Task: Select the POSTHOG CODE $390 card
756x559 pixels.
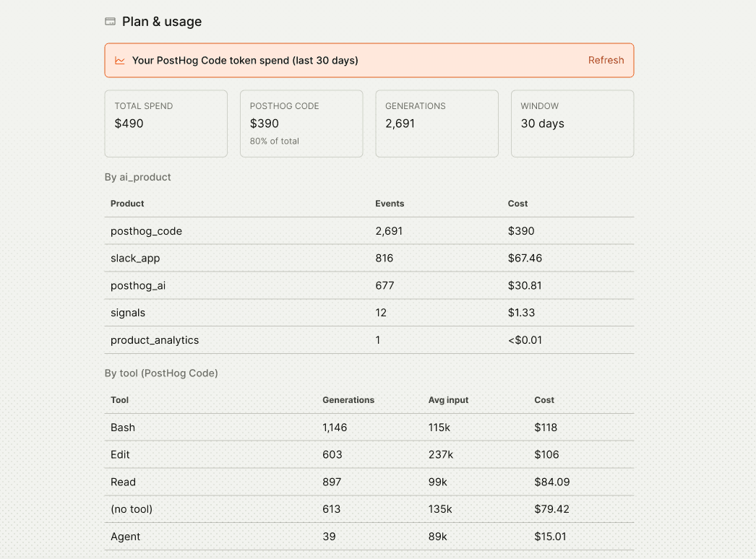Action: 301,123
